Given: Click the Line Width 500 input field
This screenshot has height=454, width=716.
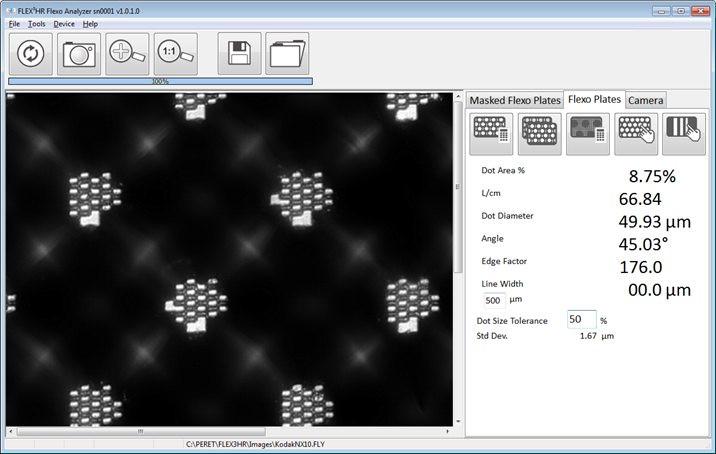Looking at the screenshot, I should 494,301.
